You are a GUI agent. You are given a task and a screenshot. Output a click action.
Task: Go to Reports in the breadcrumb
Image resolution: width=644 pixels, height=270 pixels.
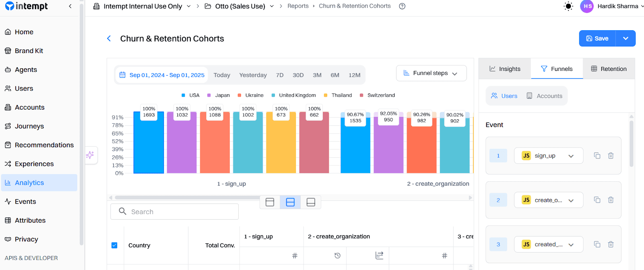click(x=298, y=6)
